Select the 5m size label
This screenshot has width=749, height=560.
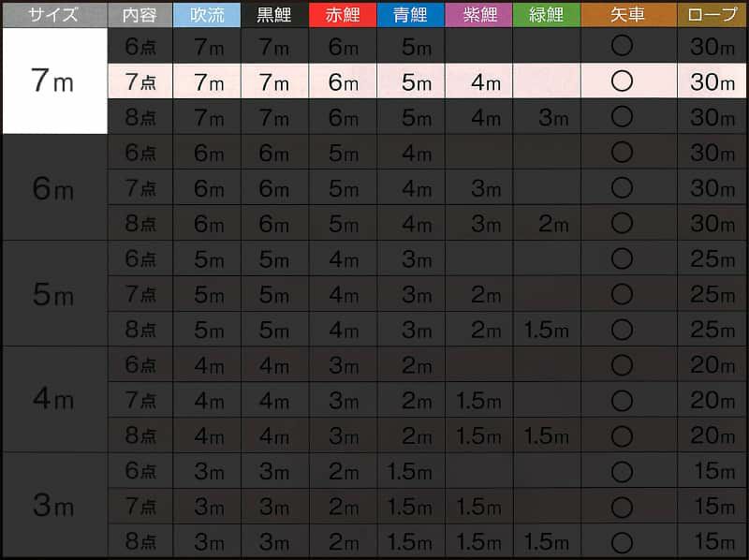(53, 294)
